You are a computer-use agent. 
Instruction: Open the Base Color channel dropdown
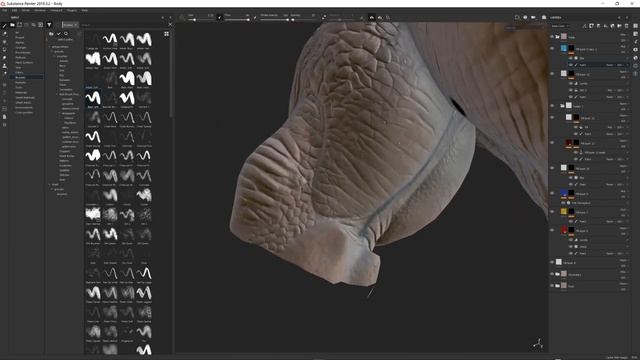pos(560,26)
